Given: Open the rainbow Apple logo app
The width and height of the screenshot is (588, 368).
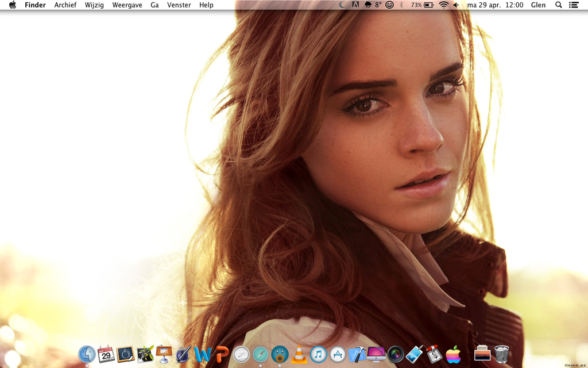Looking at the screenshot, I should 454,354.
